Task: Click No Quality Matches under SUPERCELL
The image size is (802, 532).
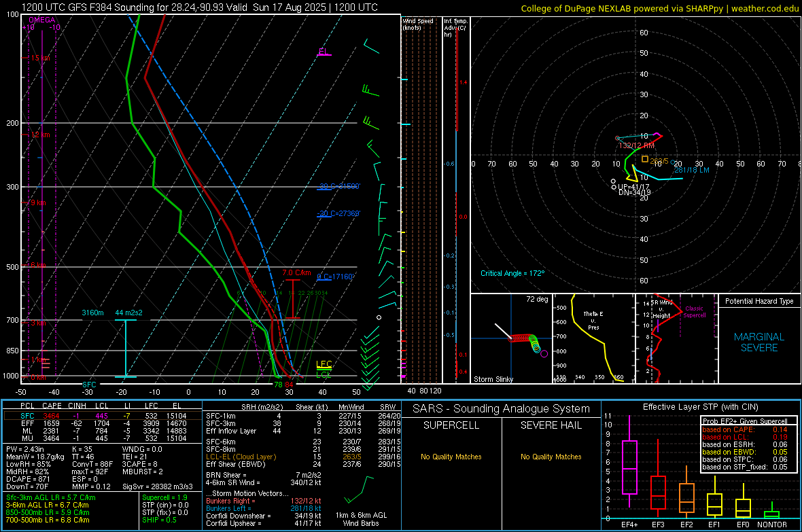Action: click(x=451, y=457)
